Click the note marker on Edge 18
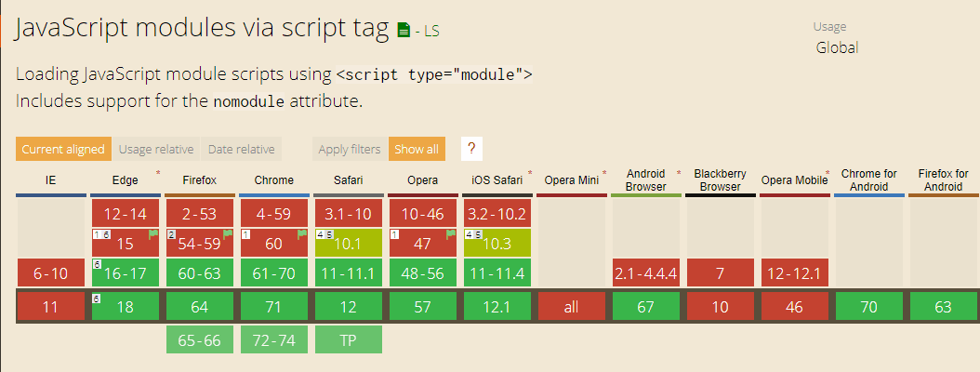This screenshot has width=980, height=372. click(x=96, y=298)
